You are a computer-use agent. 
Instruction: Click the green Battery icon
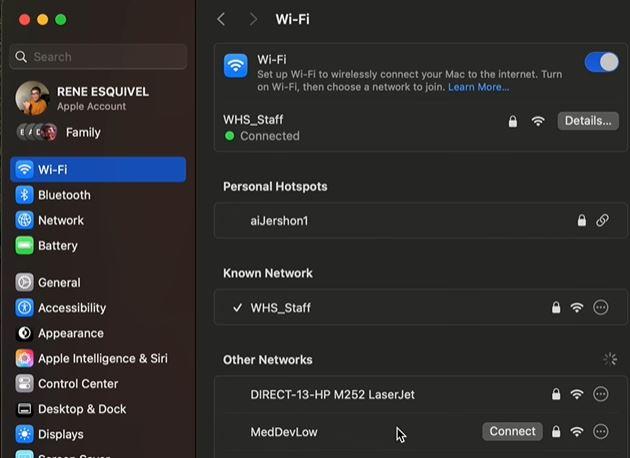point(25,245)
